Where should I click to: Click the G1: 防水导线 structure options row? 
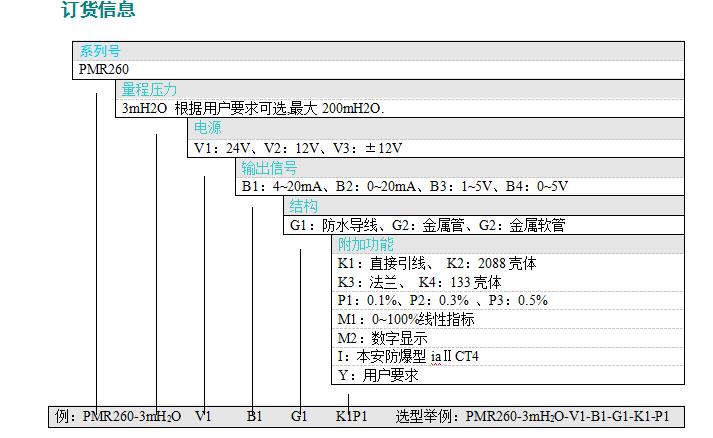click(x=427, y=225)
